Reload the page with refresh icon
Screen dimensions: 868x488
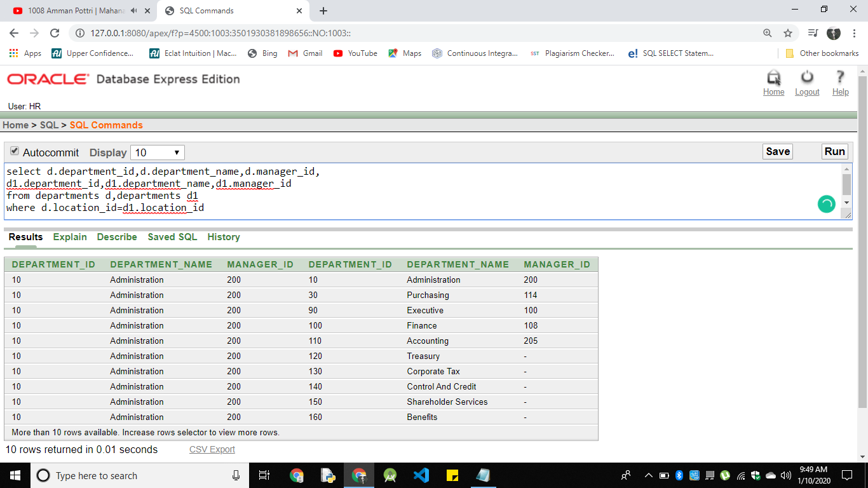(55, 33)
